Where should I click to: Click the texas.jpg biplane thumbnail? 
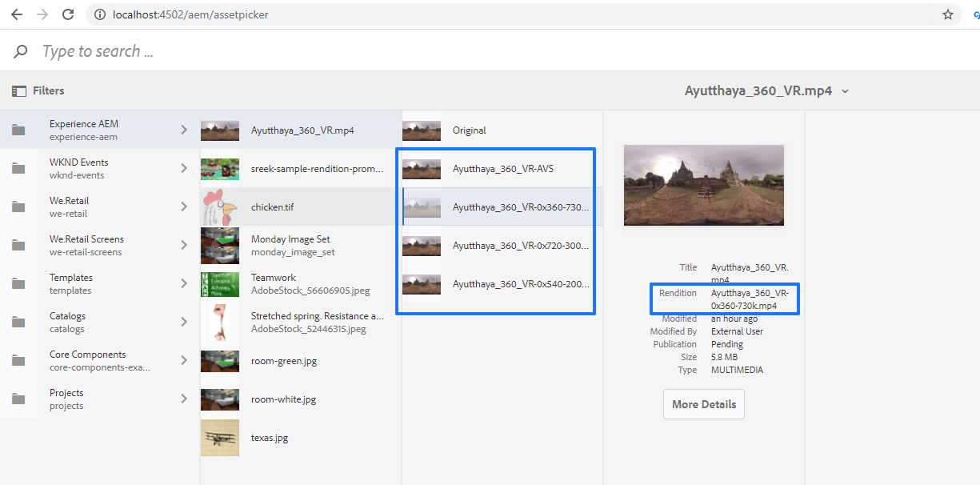click(220, 438)
